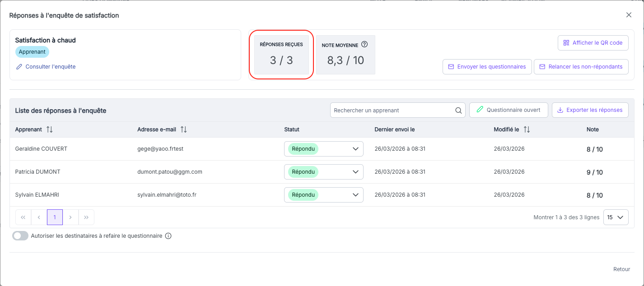Click the info icon next to retake toggle
The width and height of the screenshot is (644, 286).
pos(168,236)
